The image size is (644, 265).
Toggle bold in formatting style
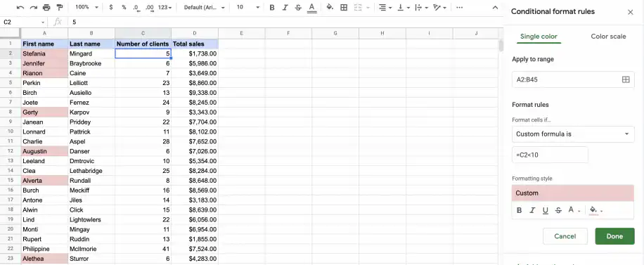[x=519, y=210]
